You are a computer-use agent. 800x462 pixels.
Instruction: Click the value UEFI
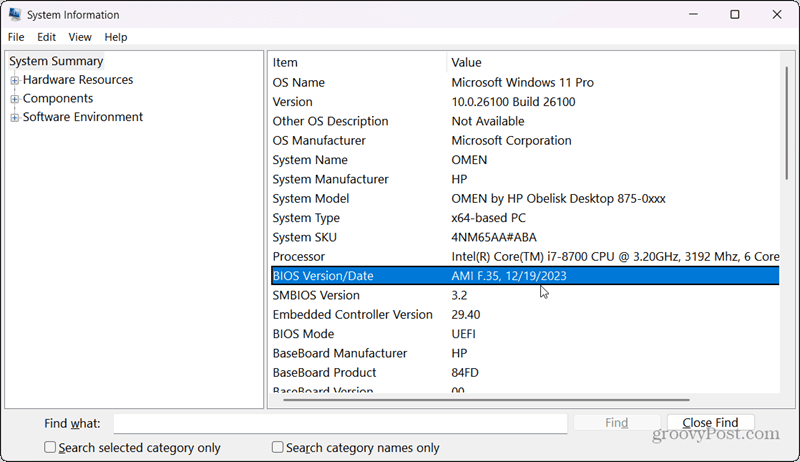(x=463, y=334)
